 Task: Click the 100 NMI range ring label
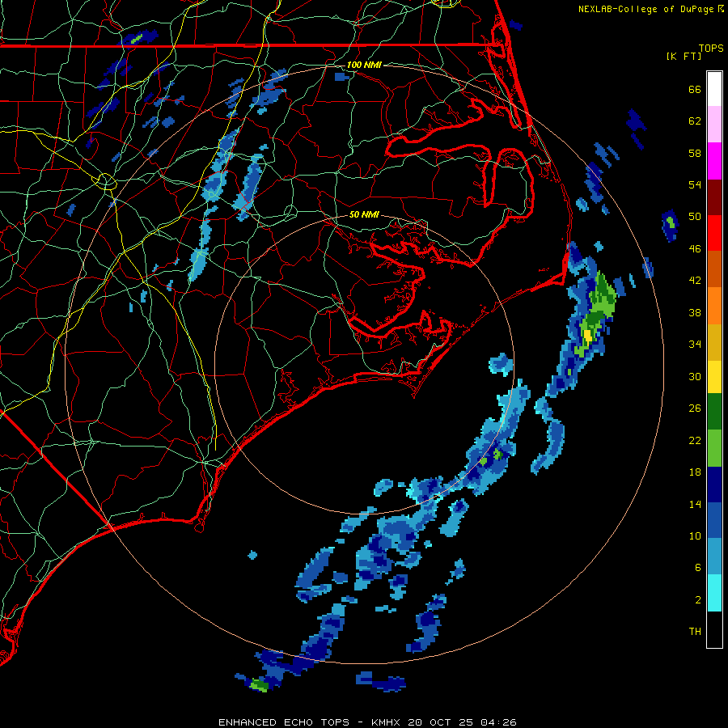pyautogui.click(x=364, y=65)
